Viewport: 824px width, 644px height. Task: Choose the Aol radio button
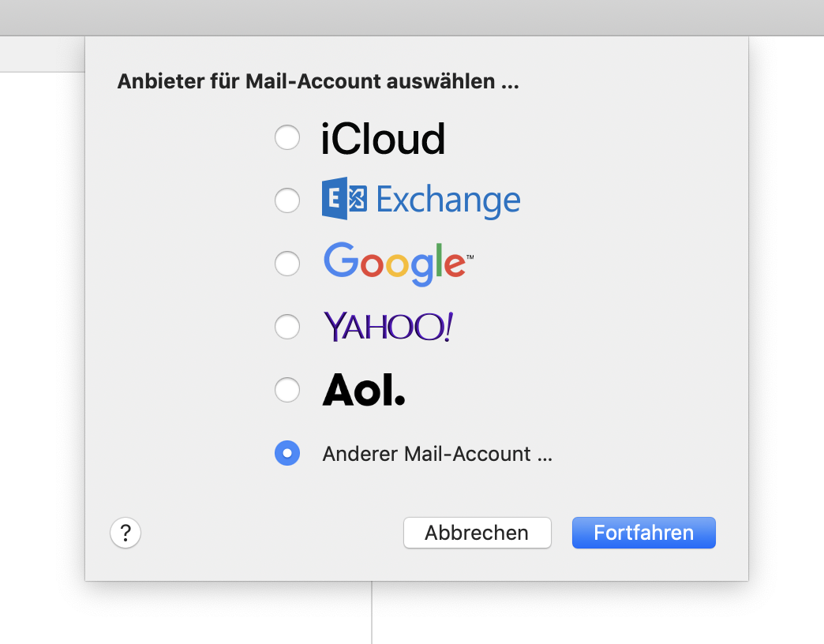287,389
